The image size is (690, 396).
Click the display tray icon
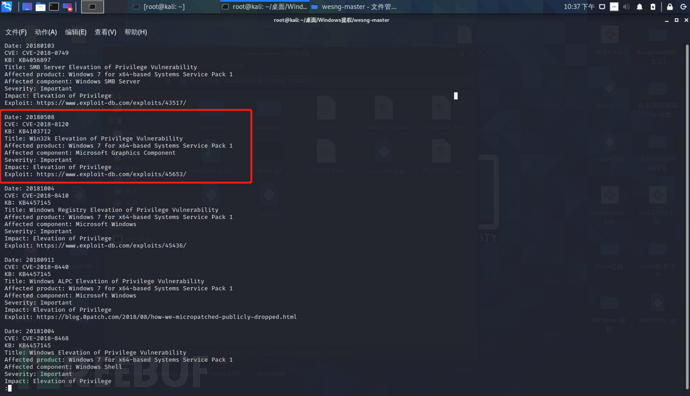pyautogui.click(x=602, y=7)
